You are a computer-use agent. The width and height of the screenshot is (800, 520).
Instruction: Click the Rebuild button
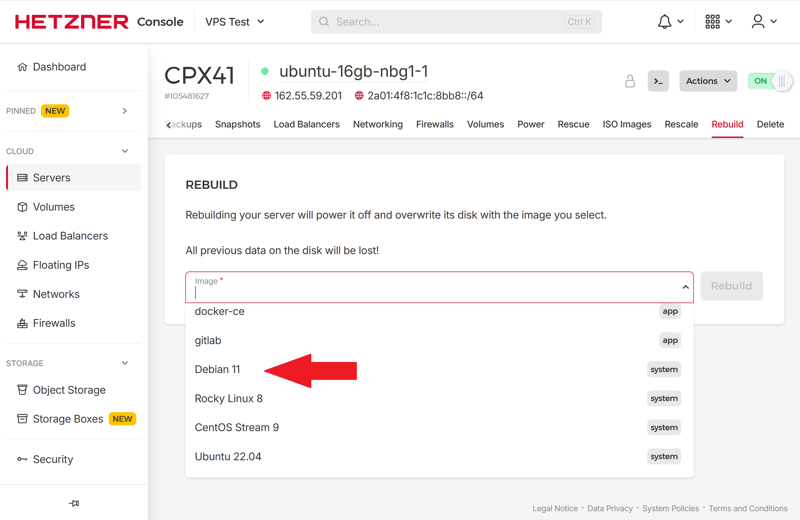pos(731,286)
